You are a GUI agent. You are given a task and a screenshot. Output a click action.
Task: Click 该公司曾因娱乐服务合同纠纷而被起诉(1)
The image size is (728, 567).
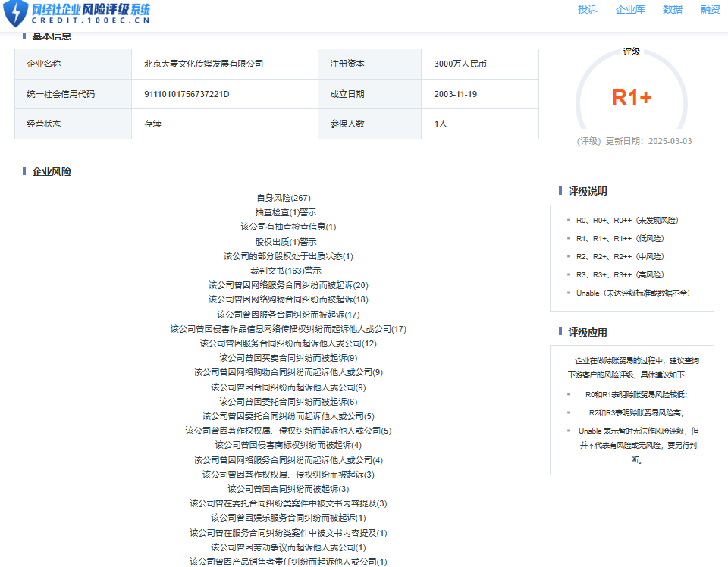pyautogui.click(x=288, y=518)
